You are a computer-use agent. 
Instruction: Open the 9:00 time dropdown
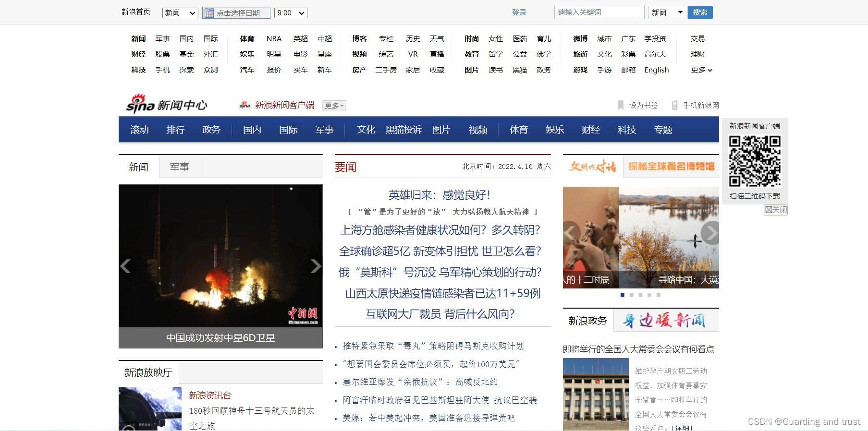pyautogui.click(x=291, y=13)
